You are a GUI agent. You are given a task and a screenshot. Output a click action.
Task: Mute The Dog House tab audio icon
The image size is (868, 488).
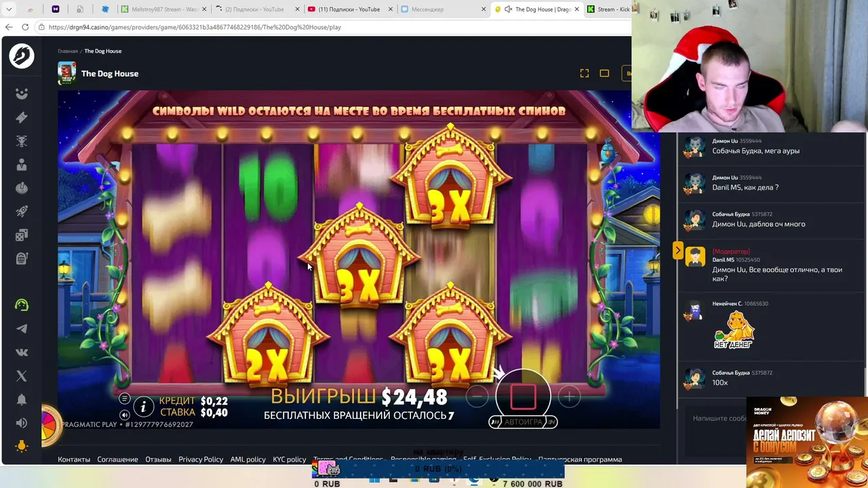coord(508,9)
